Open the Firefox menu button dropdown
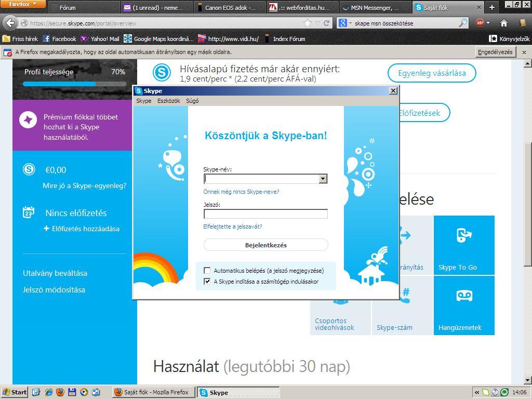Image resolution: width=532 pixels, height=399 pixels. 22,4
